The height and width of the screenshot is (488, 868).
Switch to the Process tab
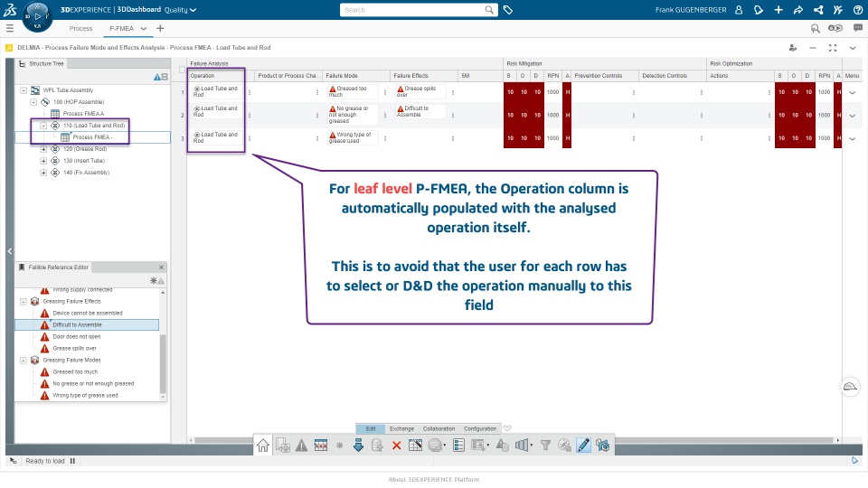80,28
